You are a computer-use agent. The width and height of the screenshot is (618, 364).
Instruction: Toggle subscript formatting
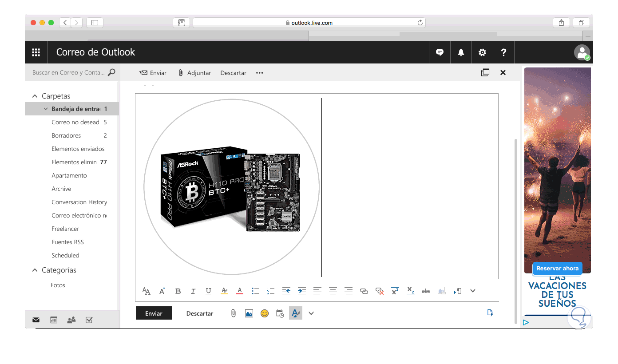[411, 291]
